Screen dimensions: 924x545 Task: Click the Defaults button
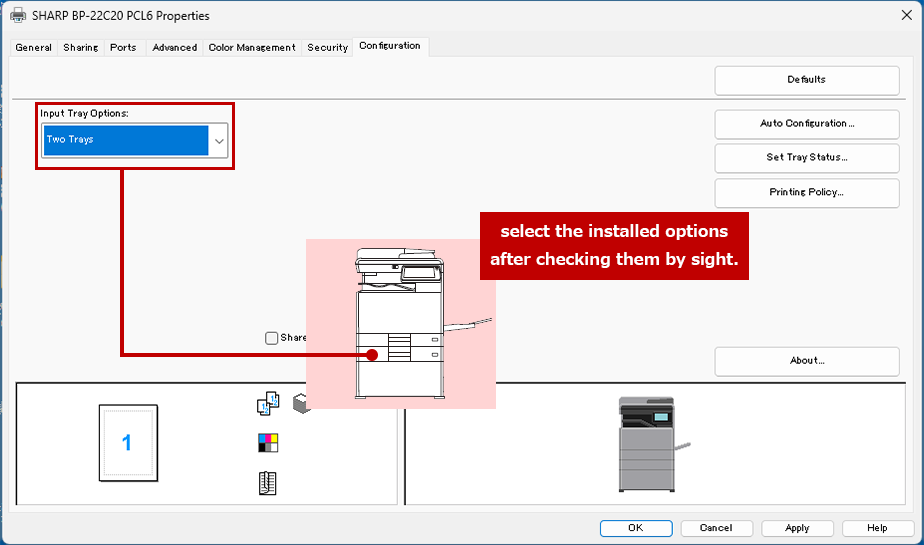point(807,80)
